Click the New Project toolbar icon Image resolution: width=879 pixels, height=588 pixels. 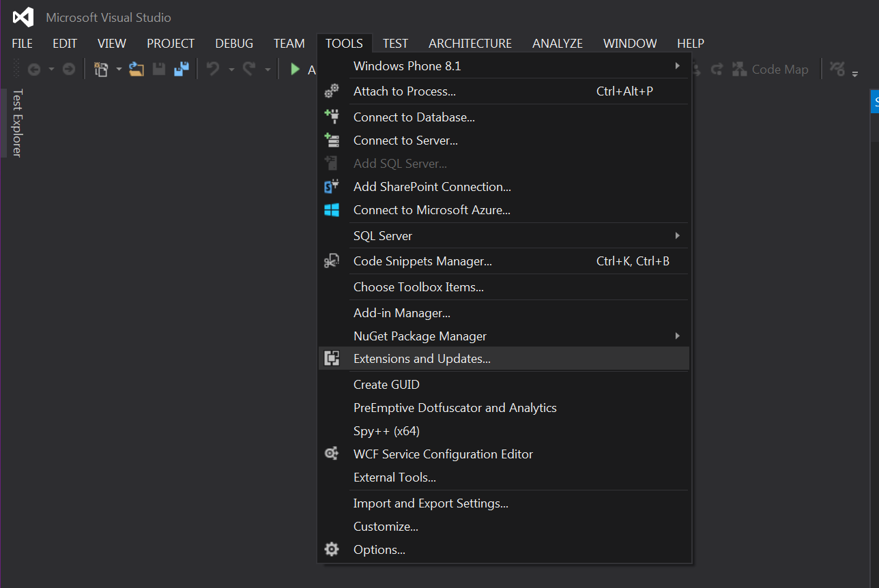pyautogui.click(x=101, y=69)
